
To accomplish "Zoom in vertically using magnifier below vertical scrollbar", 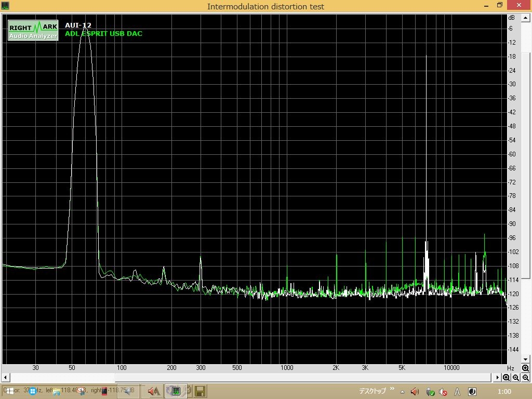I will tap(526, 368).
